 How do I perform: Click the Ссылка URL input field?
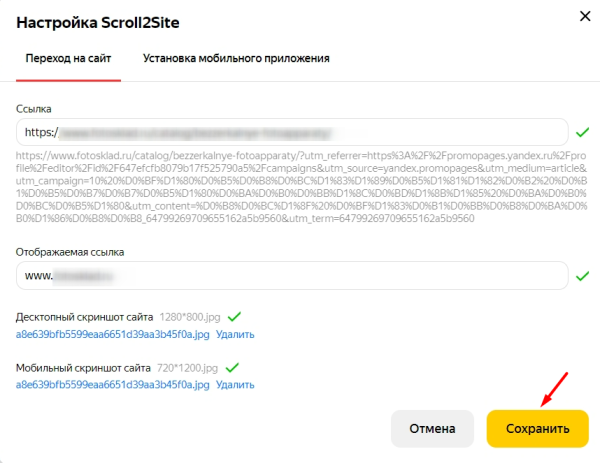292,131
